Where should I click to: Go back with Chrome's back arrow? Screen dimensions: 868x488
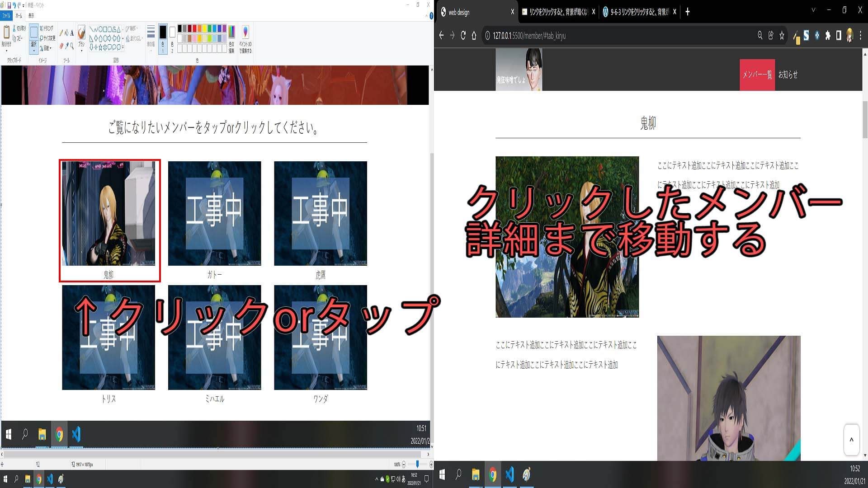click(441, 36)
